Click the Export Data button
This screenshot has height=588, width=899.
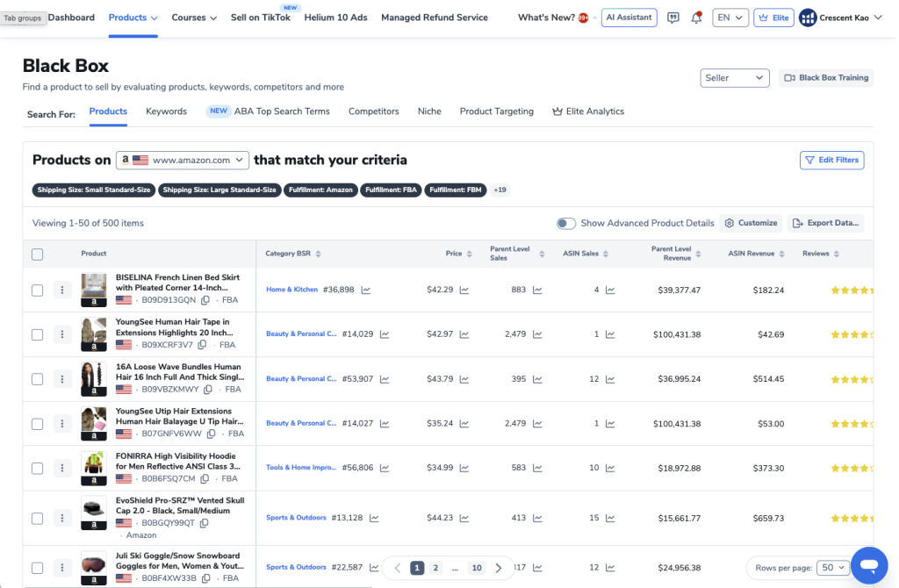[x=825, y=223]
